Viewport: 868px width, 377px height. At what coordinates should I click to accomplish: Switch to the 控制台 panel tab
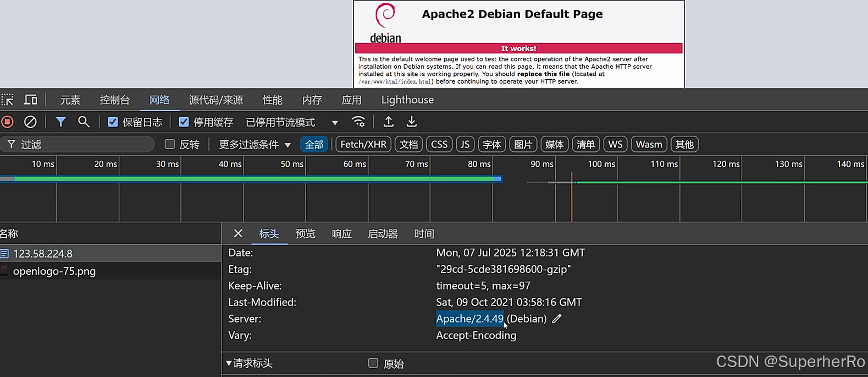tap(115, 100)
